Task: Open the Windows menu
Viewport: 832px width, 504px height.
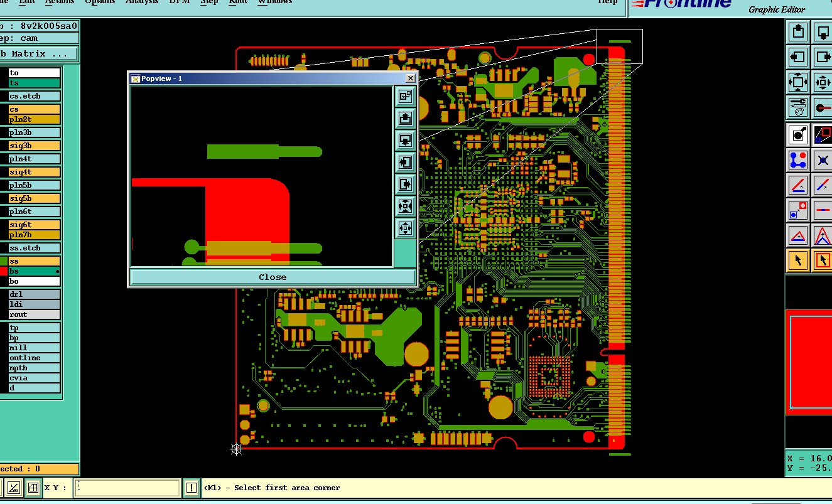Action: [x=275, y=2]
